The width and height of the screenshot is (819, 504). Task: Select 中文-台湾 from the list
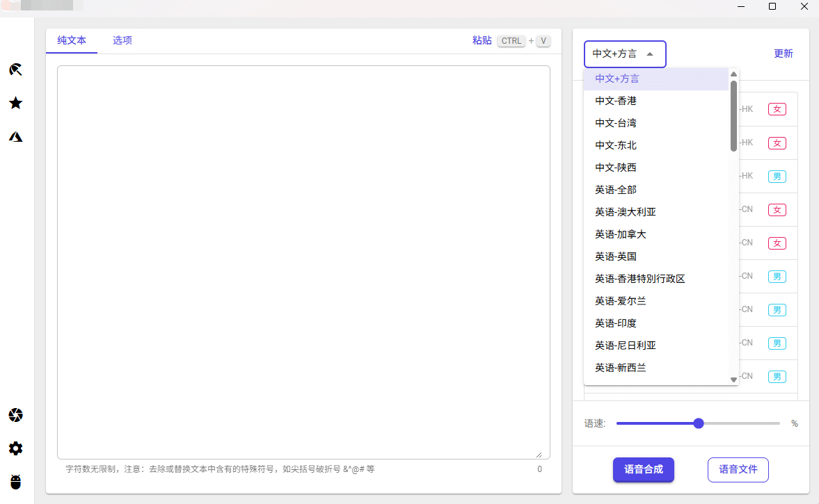tap(656, 123)
